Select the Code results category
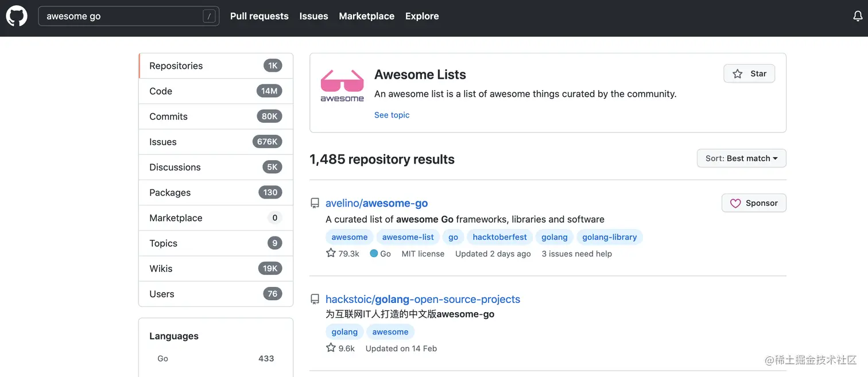The width and height of the screenshot is (868, 377). pos(161,91)
